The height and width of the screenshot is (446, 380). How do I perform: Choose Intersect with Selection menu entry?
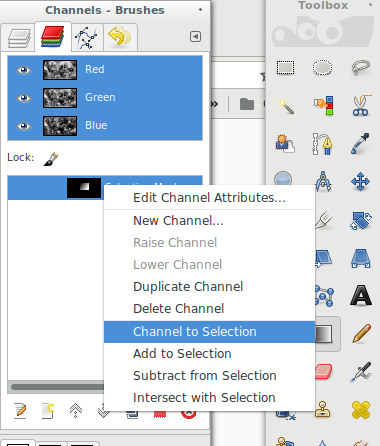click(209, 398)
